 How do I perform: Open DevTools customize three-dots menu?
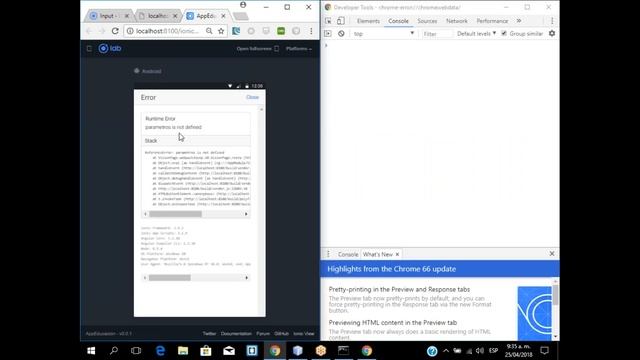[x=552, y=21]
